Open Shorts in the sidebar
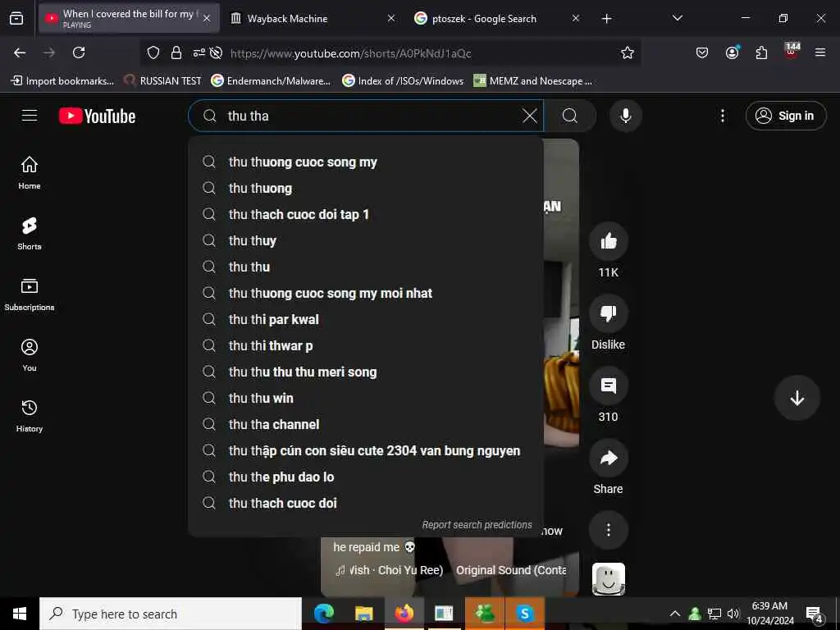Viewport: 840px width, 630px height. [30, 234]
